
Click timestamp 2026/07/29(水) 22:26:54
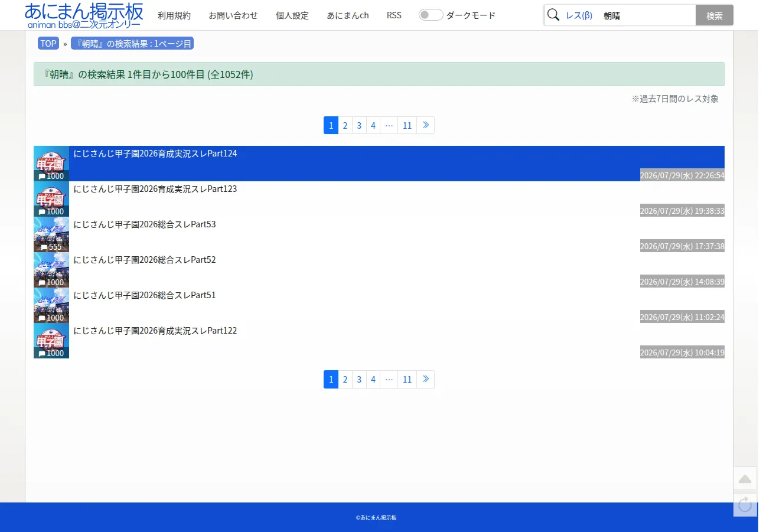tap(682, 175)
